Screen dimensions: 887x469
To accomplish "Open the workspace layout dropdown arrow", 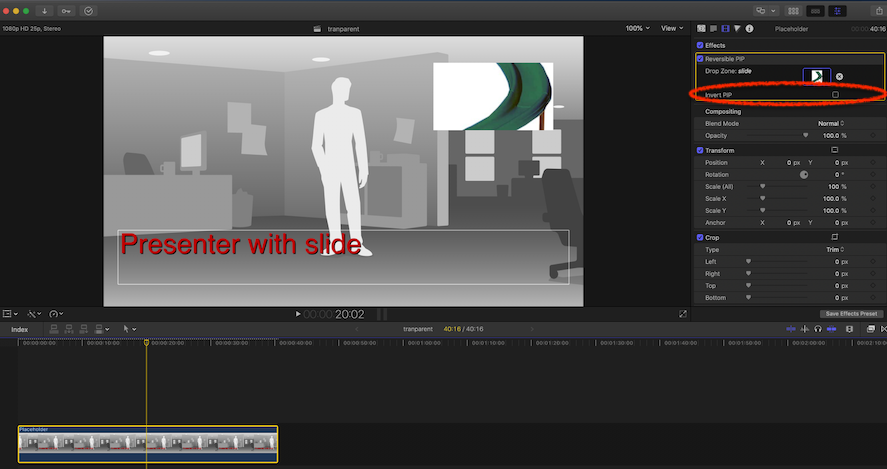I will pyautogui.click(x=773, y=11).
